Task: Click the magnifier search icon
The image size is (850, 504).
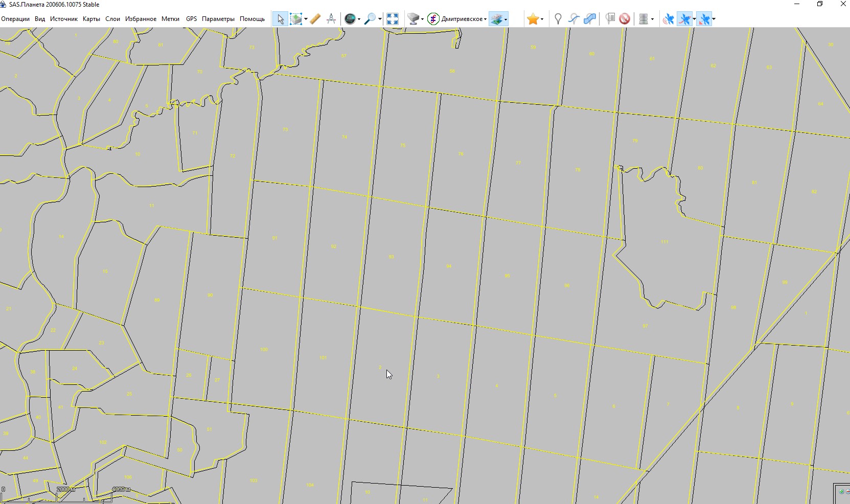Action: (x=370, y=19)
